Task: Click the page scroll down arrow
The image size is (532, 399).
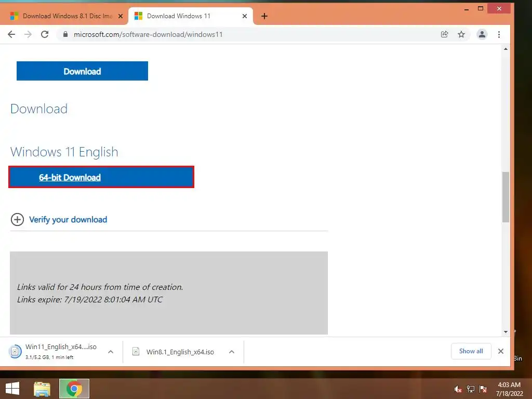Action: [x=506, y=332]
